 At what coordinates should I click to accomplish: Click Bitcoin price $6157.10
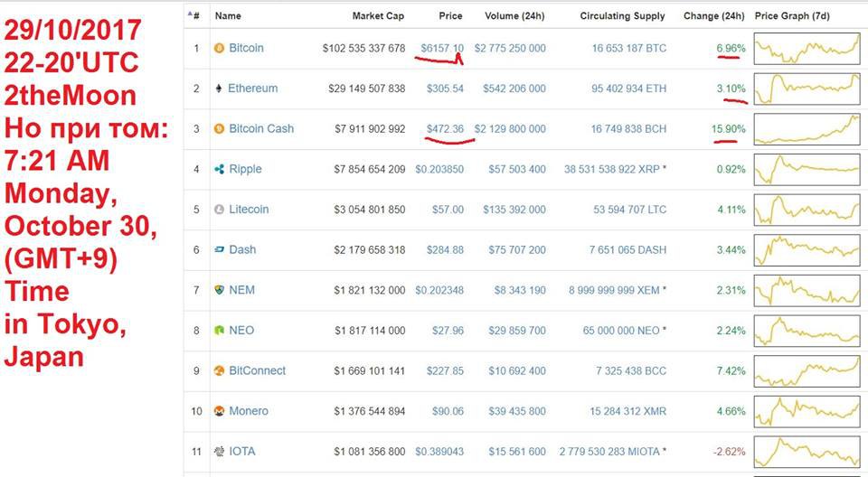click(442, 48)
